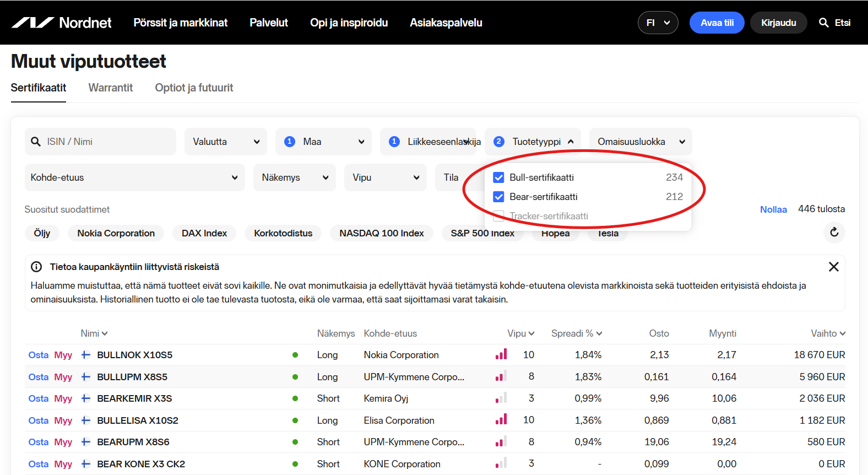Click the Finnish flag icon for BULLELISA X10S2
Image resolution: width=868 pixels, height=475 pixels.
click(86, 420)
